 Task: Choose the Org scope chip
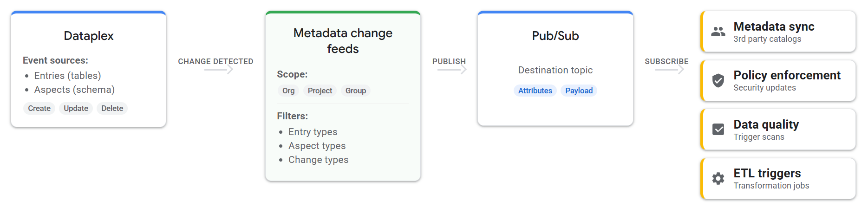coord(288,91)
